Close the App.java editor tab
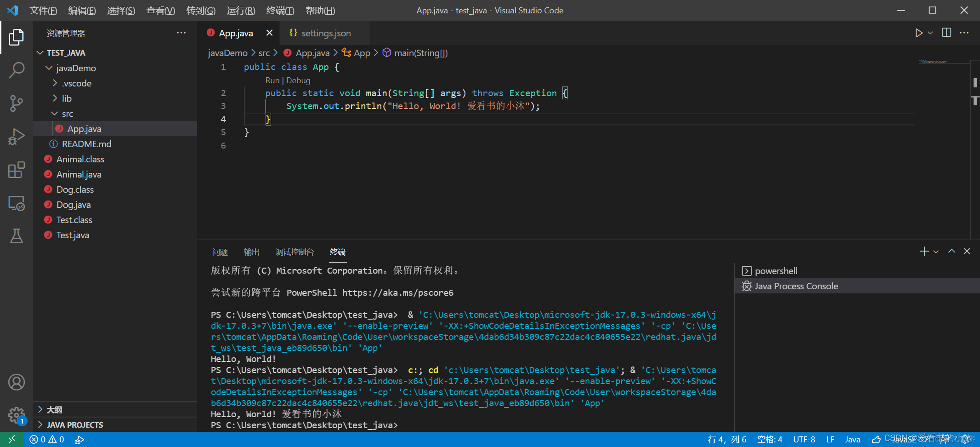 pos(269,33)
